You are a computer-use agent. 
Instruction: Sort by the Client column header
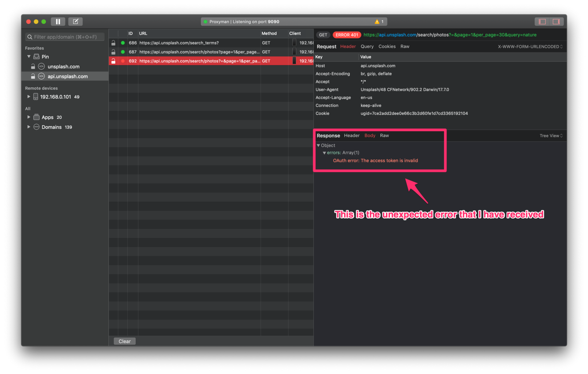301,33
